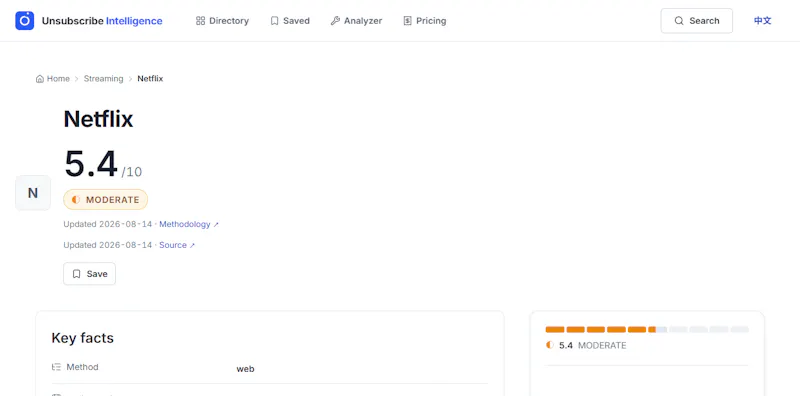This screenshot has width=800, height=396.
Task: Click the orange segmented score bar
Action: tap(647, 330)
